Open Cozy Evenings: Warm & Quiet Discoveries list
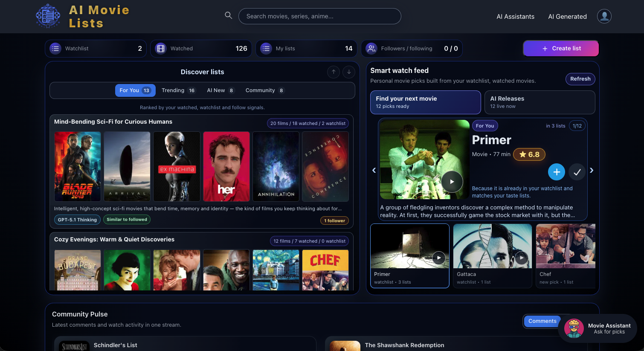The height and width of the screenshot is (351, 644). tap(114, 240)
